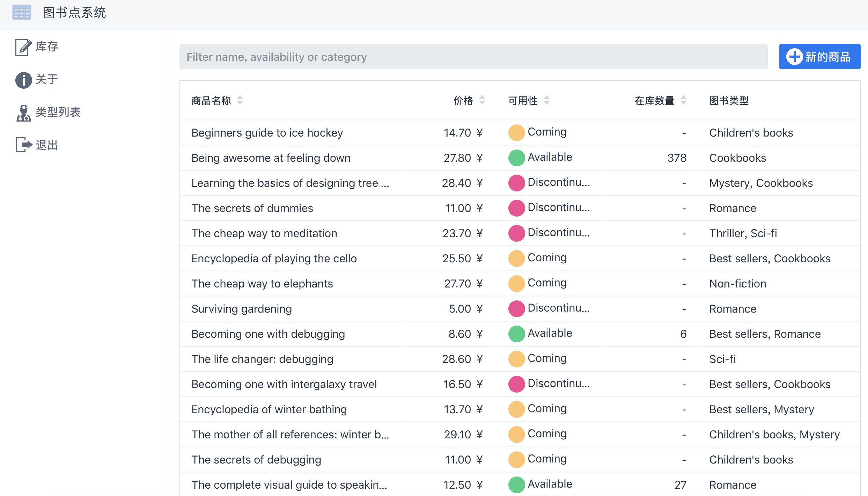
Task: Sort by stock quantity column arrows
Action: (x=684, y=100)
